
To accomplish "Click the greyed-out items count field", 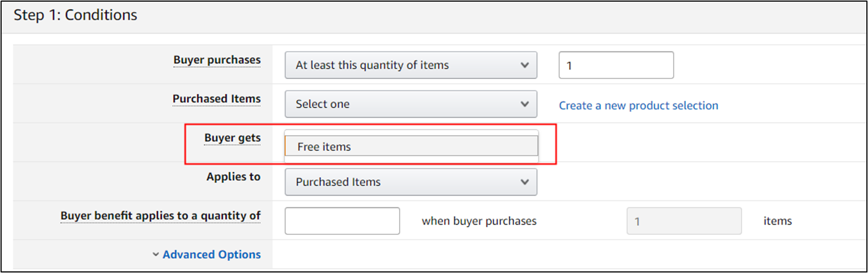I will (x=684, y=221).
